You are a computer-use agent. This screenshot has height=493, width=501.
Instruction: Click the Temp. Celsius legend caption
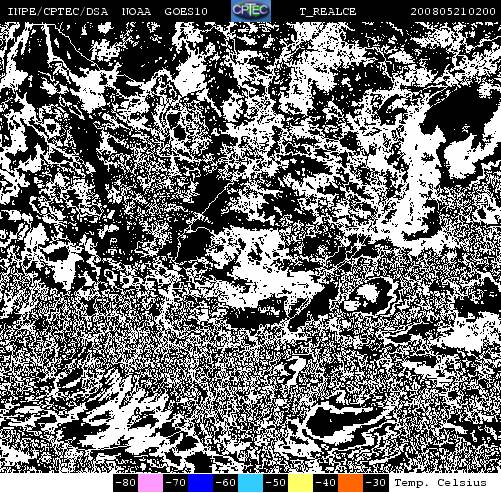(440, 483)
